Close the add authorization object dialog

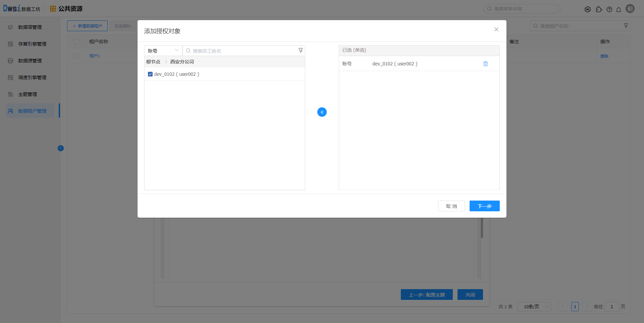point(496,30)
